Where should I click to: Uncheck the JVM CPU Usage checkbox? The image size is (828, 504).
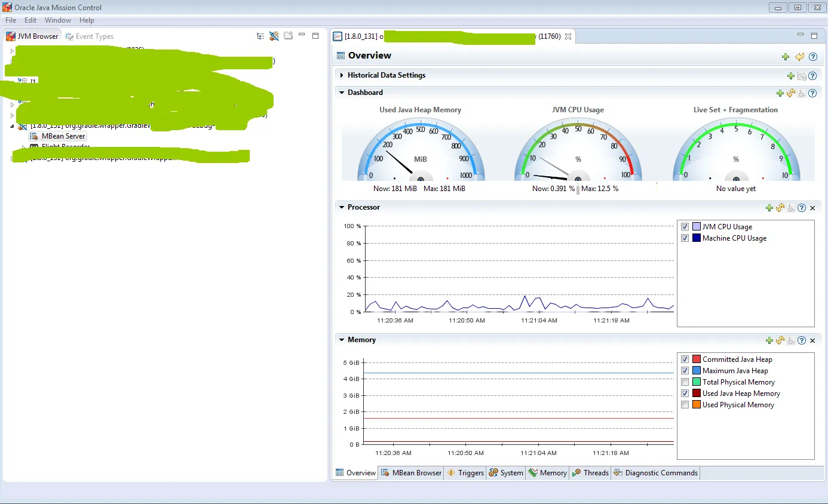pos(685,227)
